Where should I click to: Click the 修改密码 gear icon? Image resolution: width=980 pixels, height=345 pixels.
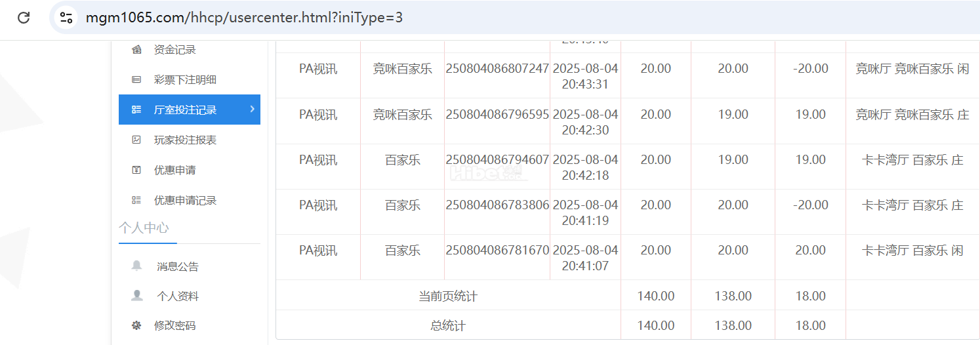click(x=136, y=325)
